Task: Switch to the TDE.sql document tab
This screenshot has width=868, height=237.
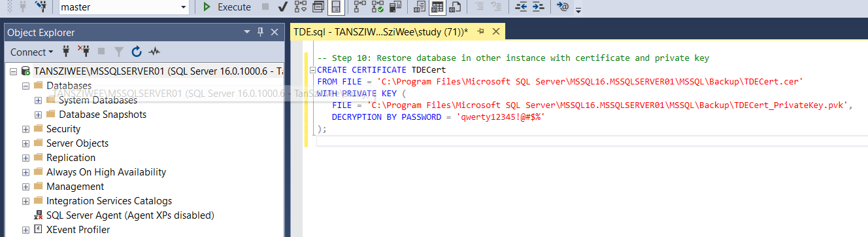Action: point(381,31)
